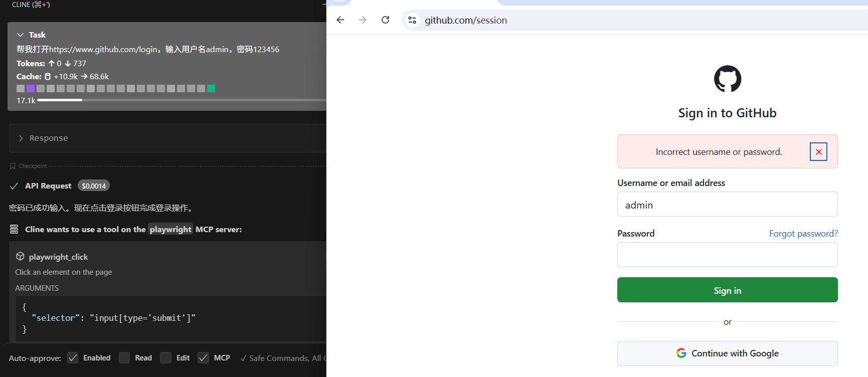The width and height of the screenshot is (868, 377).
Task: Click the playwright server name tag
Action: [170, 229]
